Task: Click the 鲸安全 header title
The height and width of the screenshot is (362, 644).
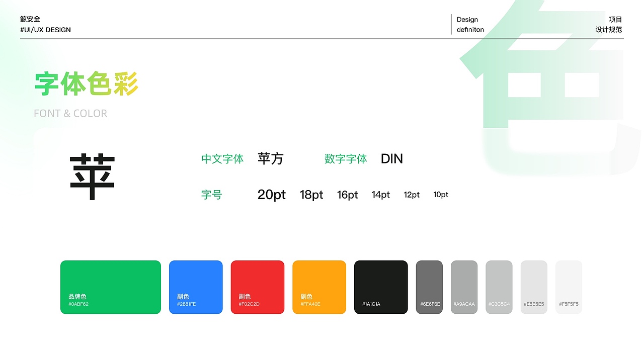Action: coord(30,20)
